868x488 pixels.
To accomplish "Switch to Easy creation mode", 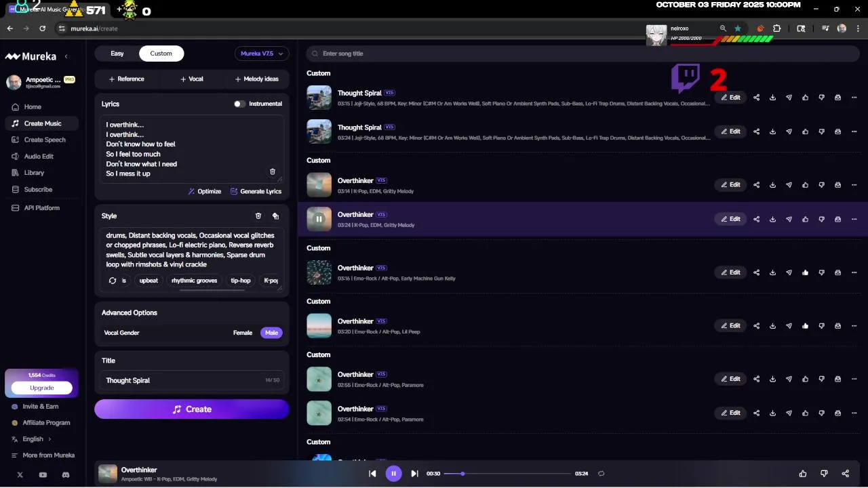I will [x=117, y=54].
